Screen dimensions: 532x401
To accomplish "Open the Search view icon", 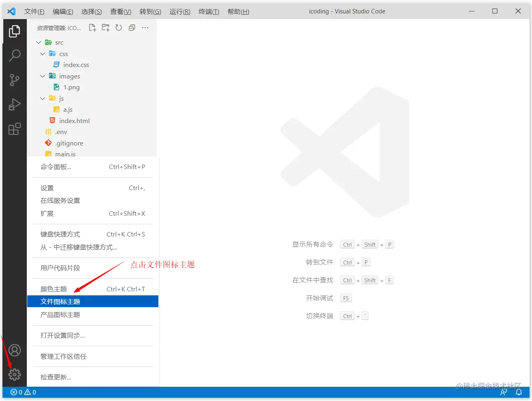I will tap(15, 55).
